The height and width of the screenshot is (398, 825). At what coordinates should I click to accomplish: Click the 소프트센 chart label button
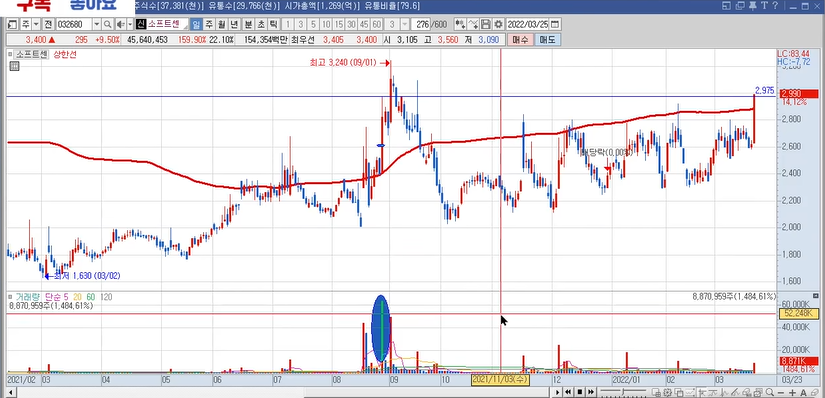coord(32,54)
